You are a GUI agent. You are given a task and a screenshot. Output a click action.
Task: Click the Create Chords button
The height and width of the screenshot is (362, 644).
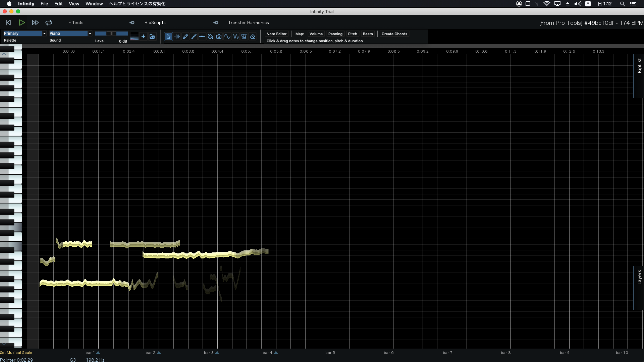394,34
